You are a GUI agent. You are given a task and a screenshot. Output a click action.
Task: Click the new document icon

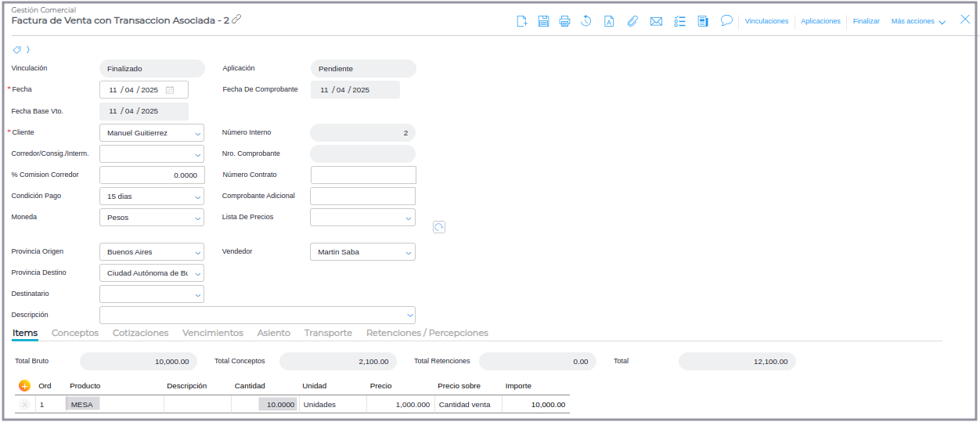522,21
